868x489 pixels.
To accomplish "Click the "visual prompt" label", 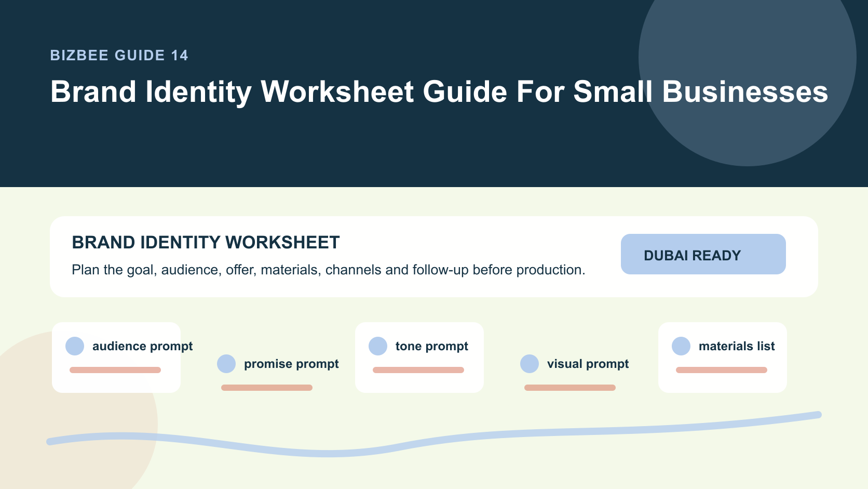I will (588, 364).
